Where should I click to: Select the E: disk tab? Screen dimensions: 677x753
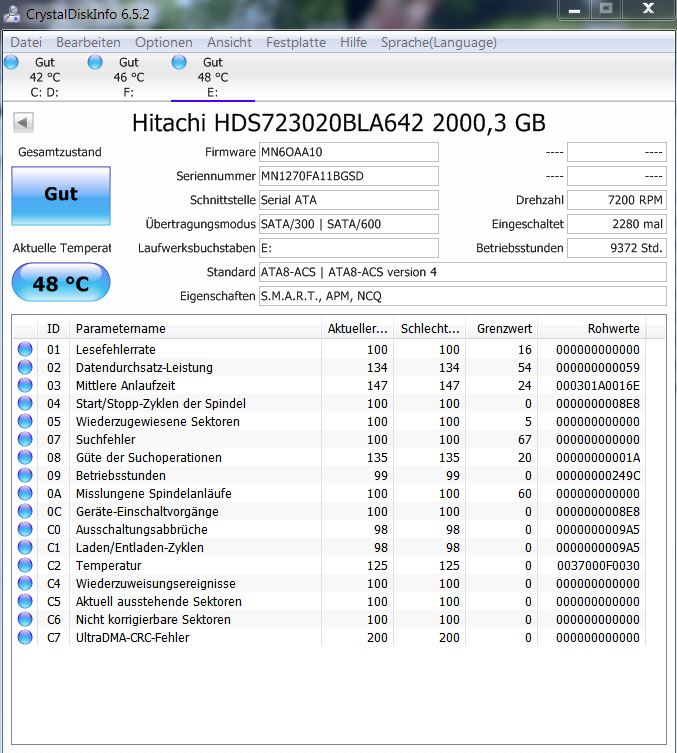click(x=213, y=77)
